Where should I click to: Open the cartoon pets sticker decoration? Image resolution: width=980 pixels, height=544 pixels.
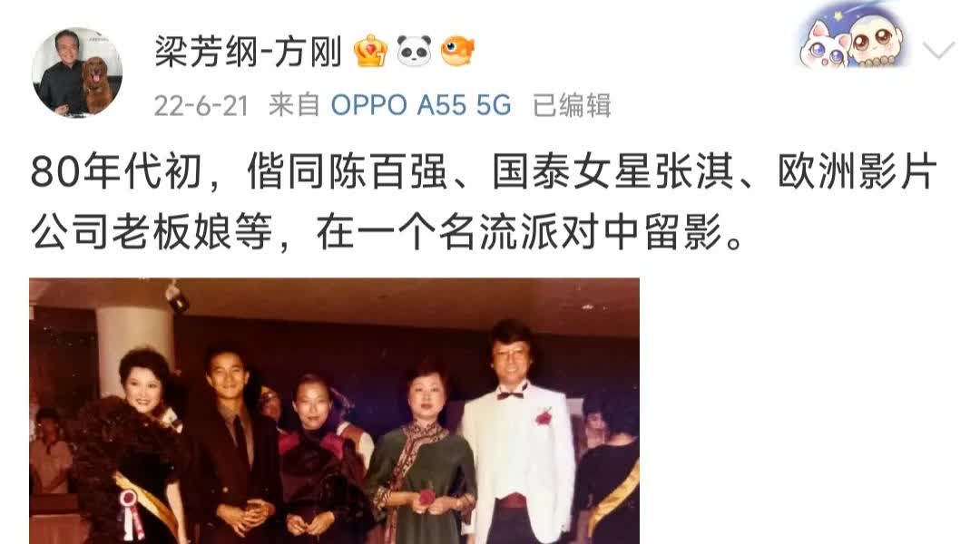pos(851,39)
